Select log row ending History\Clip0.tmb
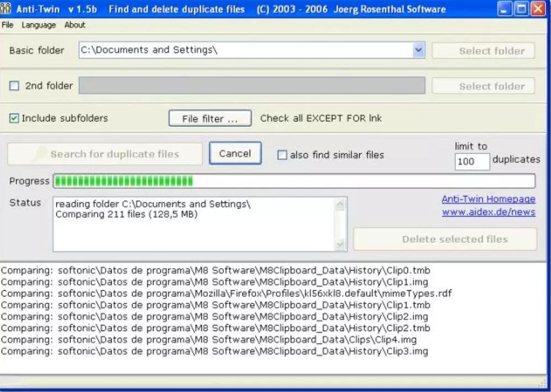The height and width of the screenshot is (392, 551). [x=216, y=270]
